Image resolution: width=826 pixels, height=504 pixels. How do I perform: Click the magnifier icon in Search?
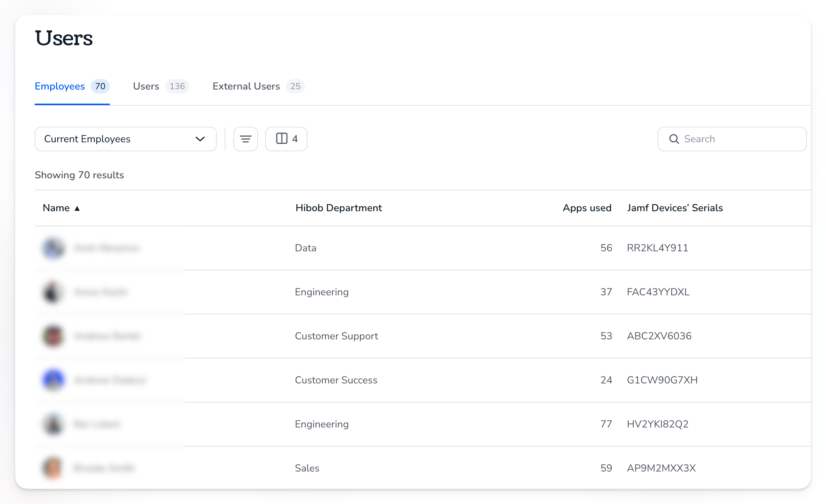(x=674, y=139)
